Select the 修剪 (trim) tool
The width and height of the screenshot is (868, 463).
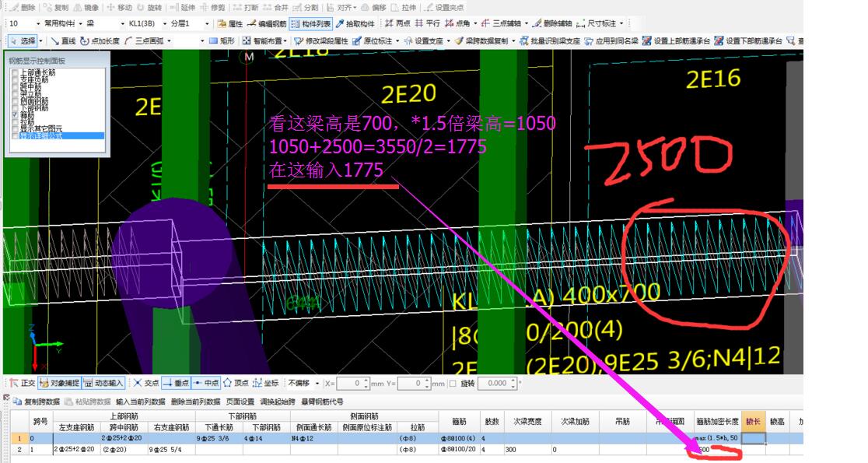pos(212,8)
